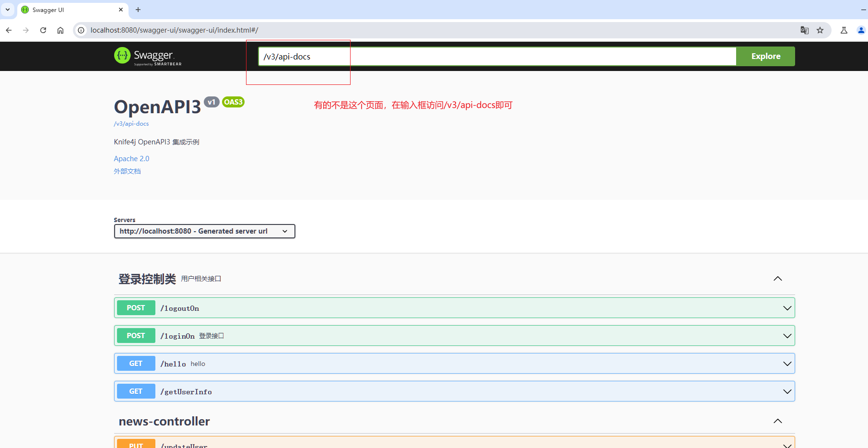This screenshot has width=868, height=448.
Task: Click the Explore button
Action: coord(765,56)
